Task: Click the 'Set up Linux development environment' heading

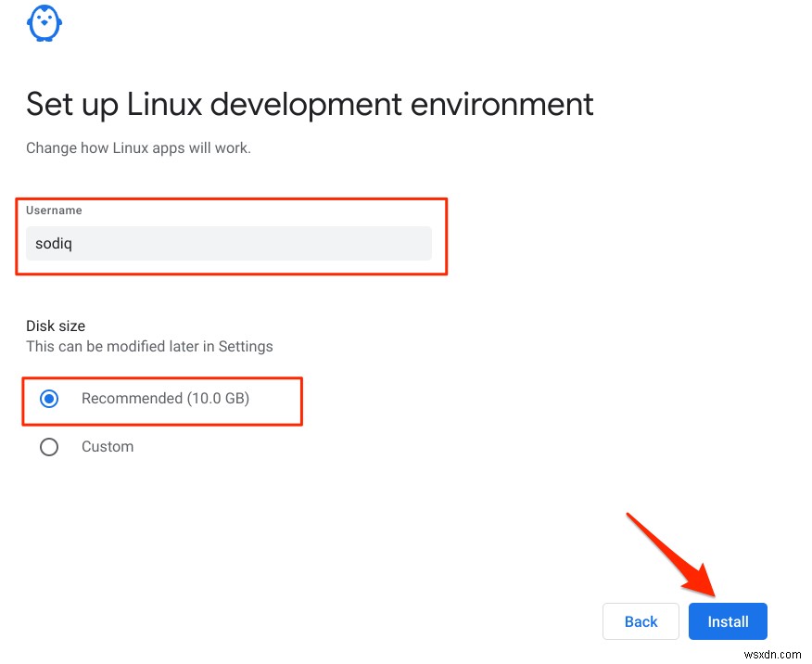Action: pos(310,104)
